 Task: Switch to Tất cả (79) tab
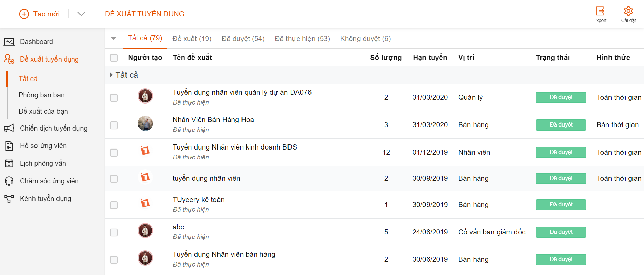[145, 38]
